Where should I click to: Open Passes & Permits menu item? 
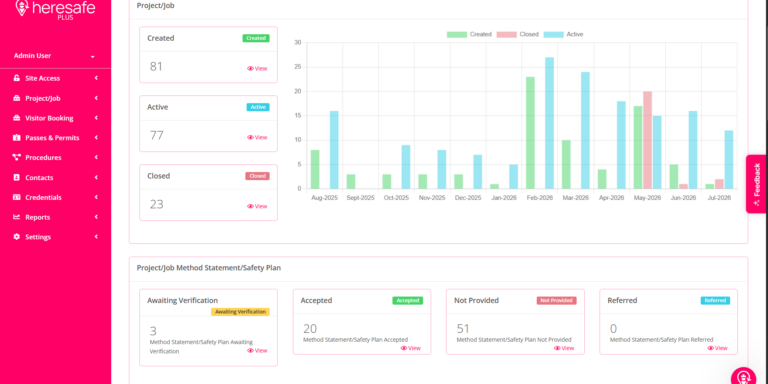point(55,138)
